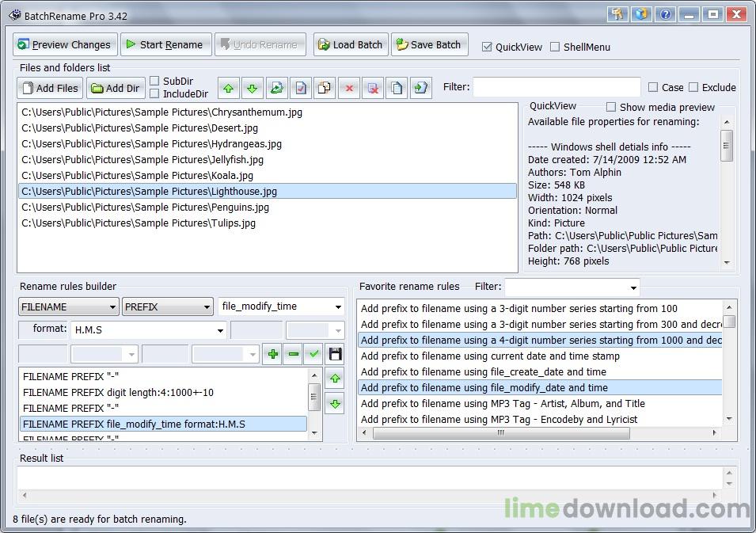Check Show media preview option

coord(611,107)
